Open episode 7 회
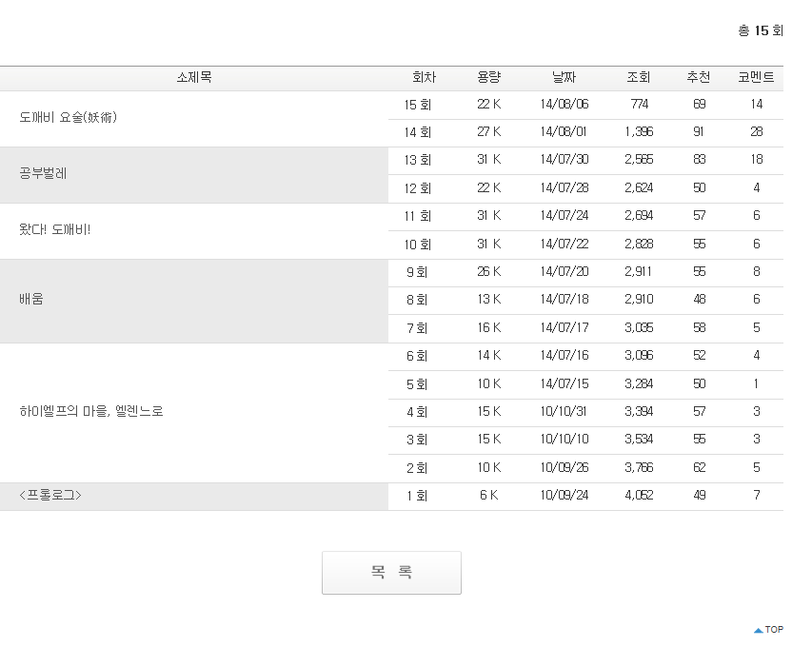 tap(418, 328)
